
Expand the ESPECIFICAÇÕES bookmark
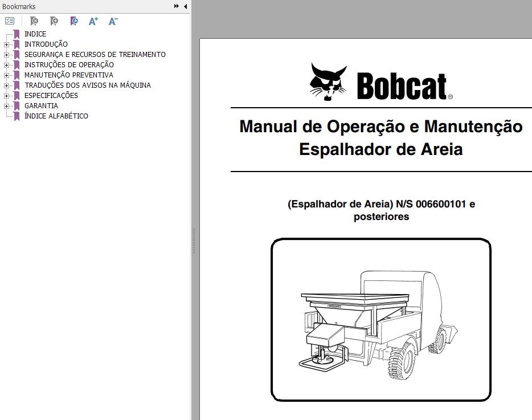6,96
